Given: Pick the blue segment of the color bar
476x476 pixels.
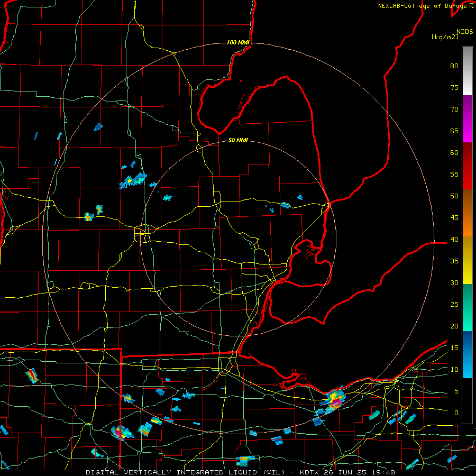Looking at the screenshot, I should click(x=467, y=354).
